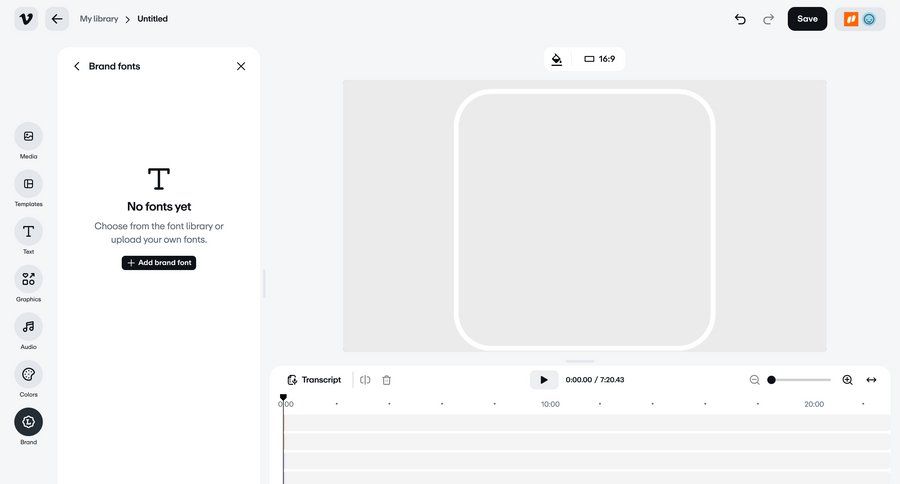Image resolution: width=900 pixels, height=484 pixels.
Task: Fit the timeline to width
Action: point(871,380)
